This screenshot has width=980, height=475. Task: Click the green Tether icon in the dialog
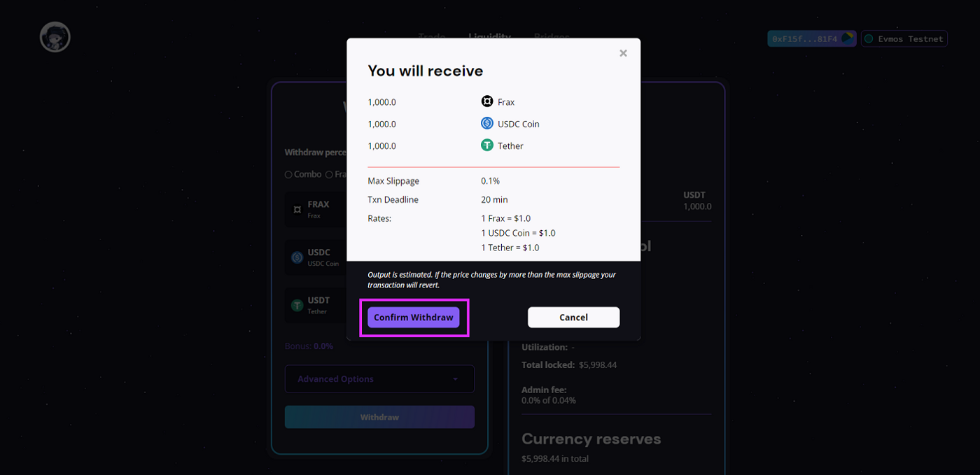pos(487,146)
